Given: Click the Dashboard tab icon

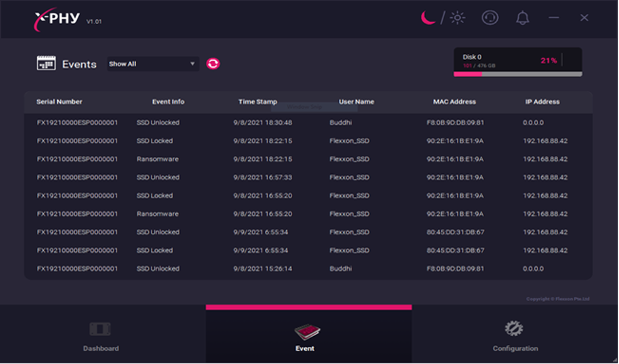Looking at the screenshot, I should pos(100,329).
